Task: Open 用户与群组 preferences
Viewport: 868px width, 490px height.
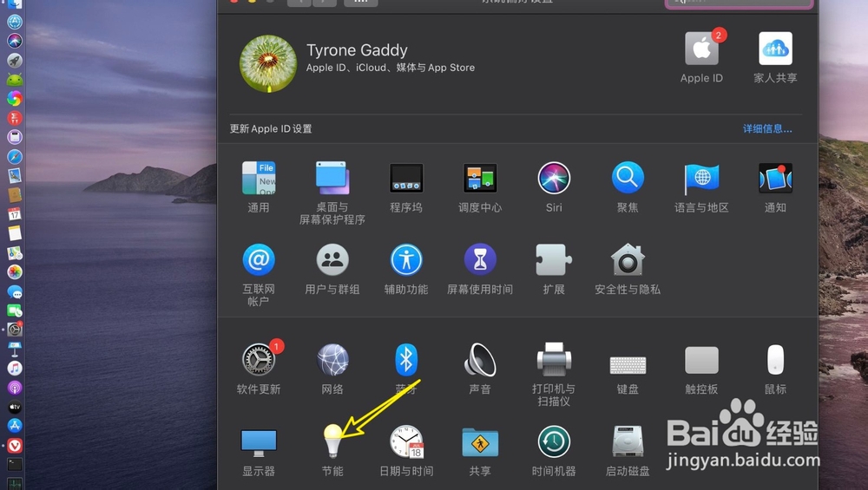Action: tap(332, 259)
